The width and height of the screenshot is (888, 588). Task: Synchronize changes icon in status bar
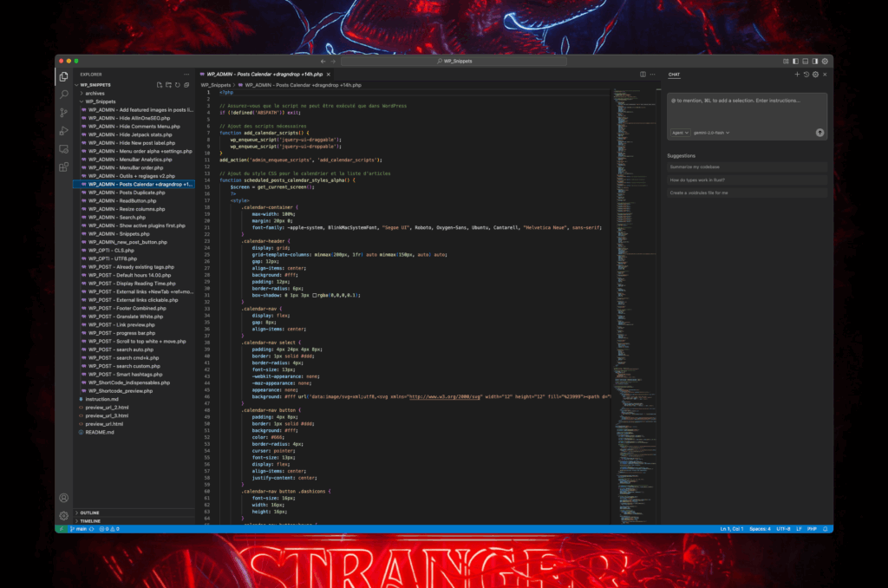coord(92,529)
